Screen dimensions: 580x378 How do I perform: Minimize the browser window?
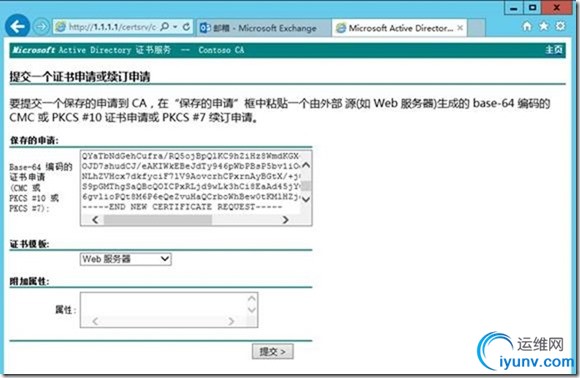point(513,8)
